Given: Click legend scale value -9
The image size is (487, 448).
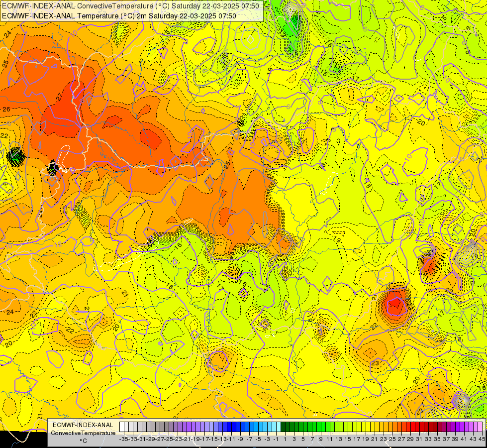Looking at the screenshot, I should coord(240,439).
